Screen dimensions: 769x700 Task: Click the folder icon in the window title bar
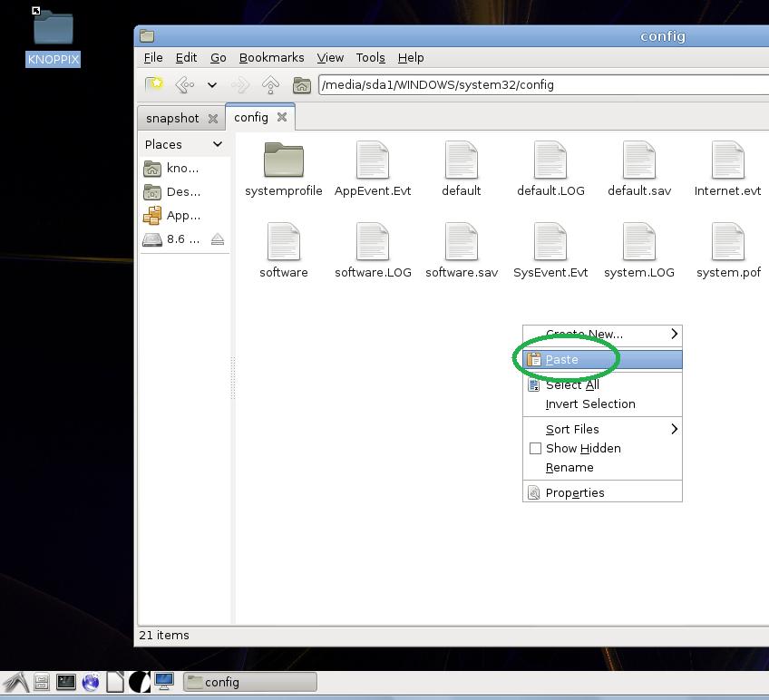147,35
